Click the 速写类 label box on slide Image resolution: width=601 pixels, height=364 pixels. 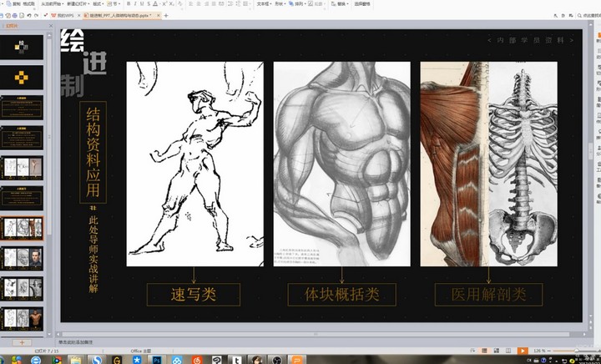(194, 295)
